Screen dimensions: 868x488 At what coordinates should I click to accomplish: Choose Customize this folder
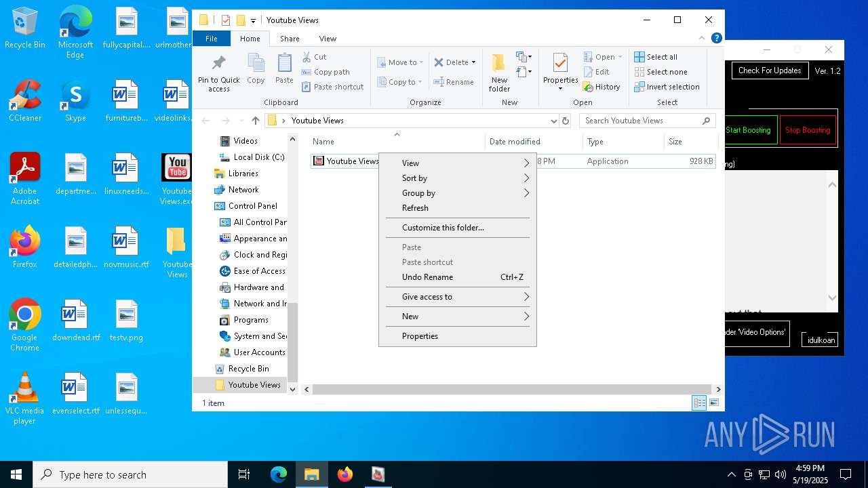(458, 228)
